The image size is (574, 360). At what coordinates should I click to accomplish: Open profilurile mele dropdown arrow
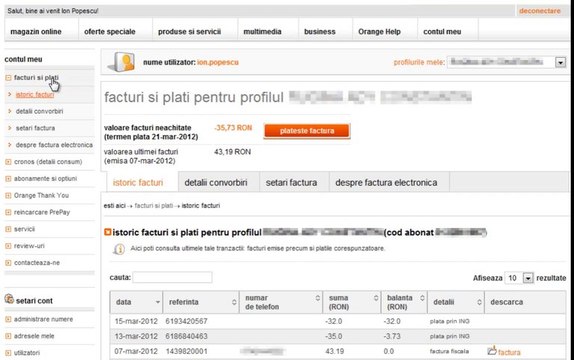point(560,62)
